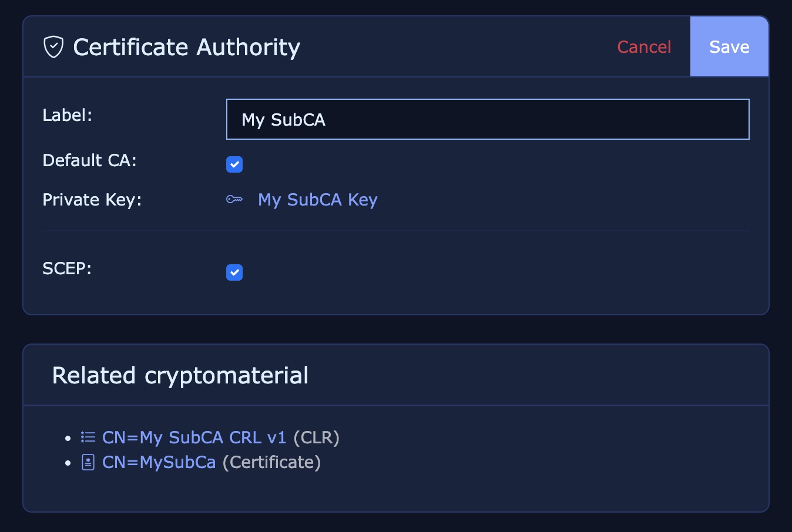The height and width of the screenshot is (532, 792).
Task: Click the Label: field label
Action: pyautogui.click(x=67, y=115)
